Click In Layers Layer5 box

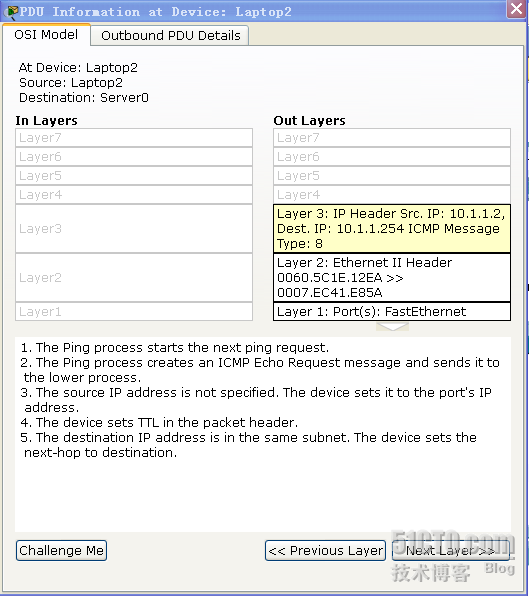click(134, 176)
